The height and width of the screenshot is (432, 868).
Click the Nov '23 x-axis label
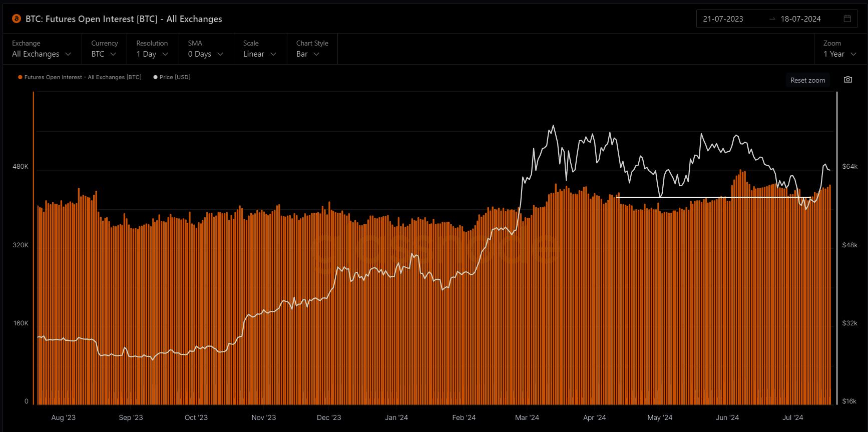tap(263, 417)
